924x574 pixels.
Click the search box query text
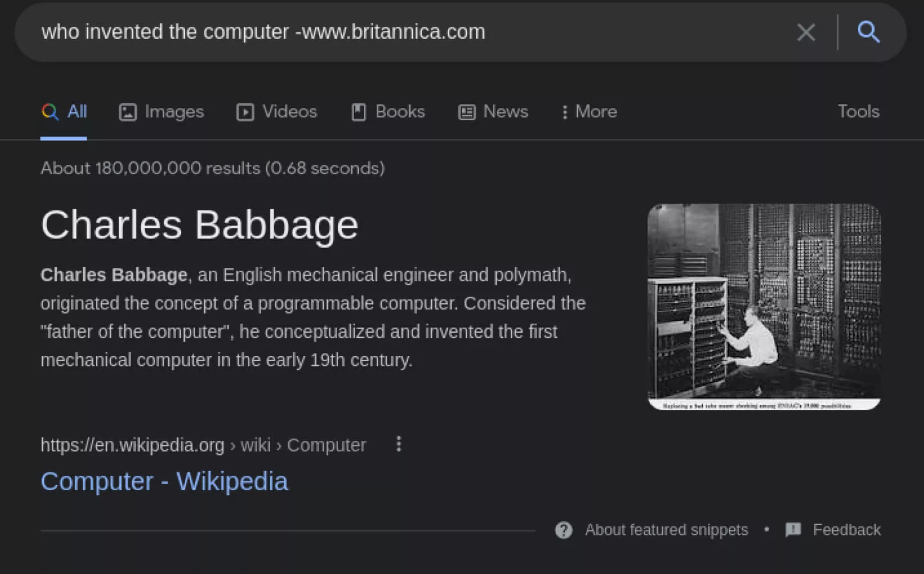(x=263, y=32)
